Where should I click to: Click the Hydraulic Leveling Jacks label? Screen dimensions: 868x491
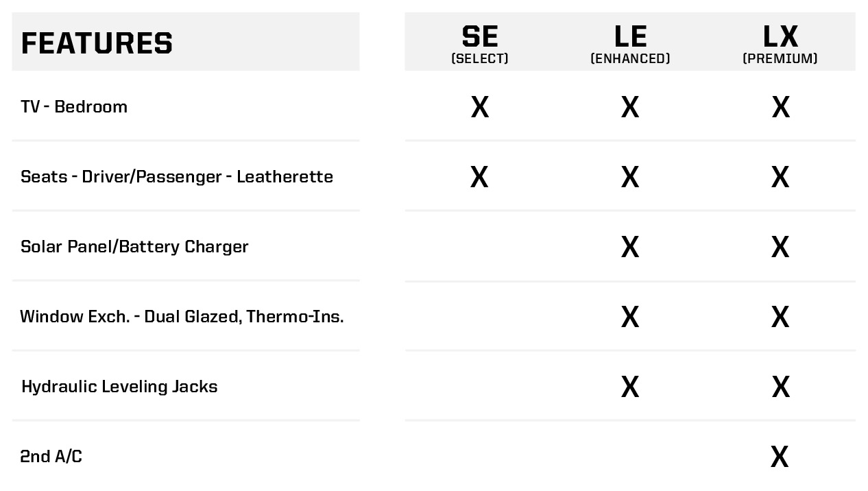click(x=119, y=387)
